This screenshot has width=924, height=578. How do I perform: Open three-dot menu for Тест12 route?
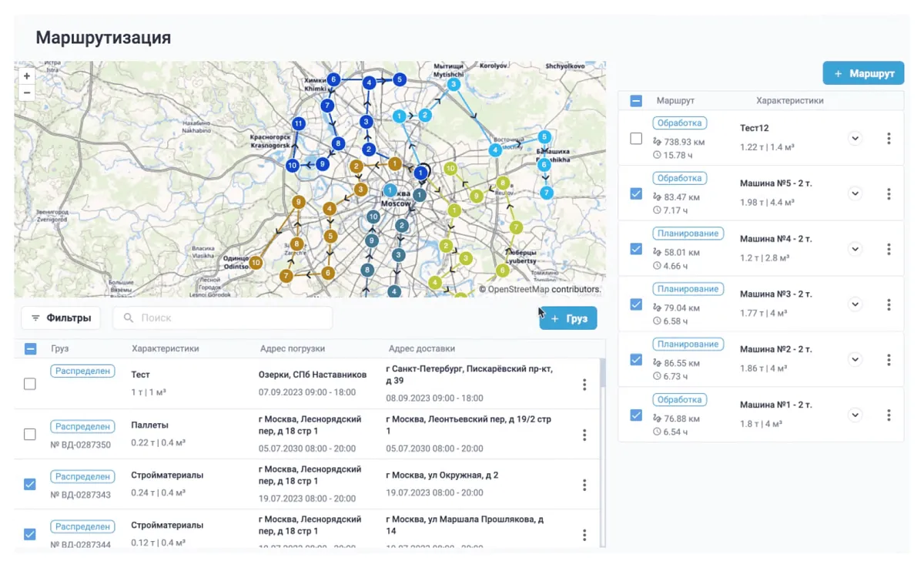(889, 139)
